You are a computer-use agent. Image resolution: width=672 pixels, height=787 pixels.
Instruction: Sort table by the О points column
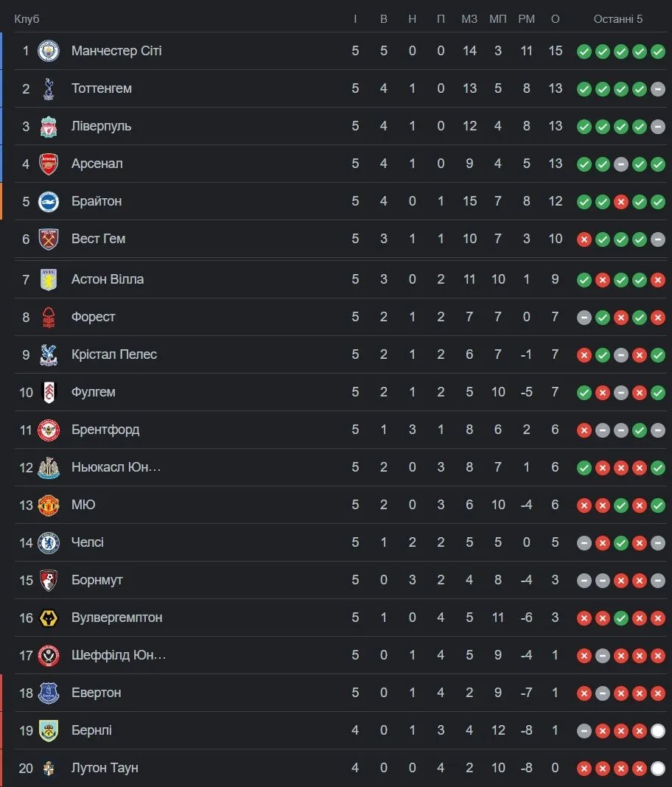556,18
